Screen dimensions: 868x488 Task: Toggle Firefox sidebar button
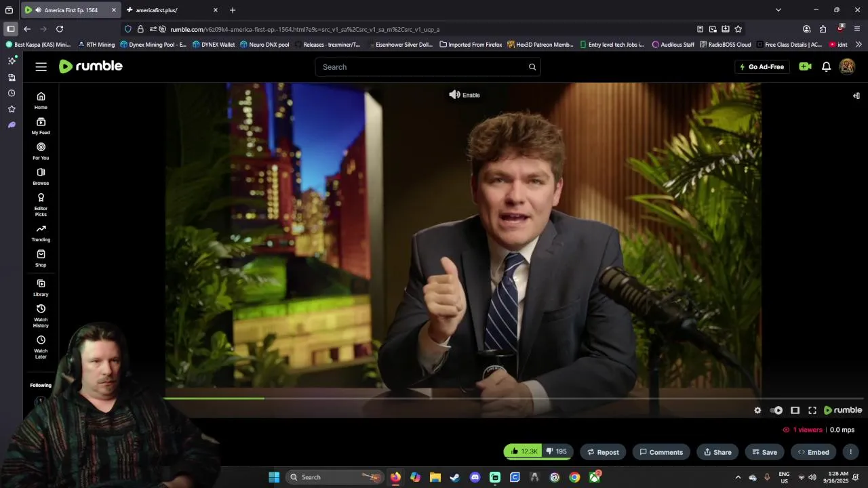11,29
